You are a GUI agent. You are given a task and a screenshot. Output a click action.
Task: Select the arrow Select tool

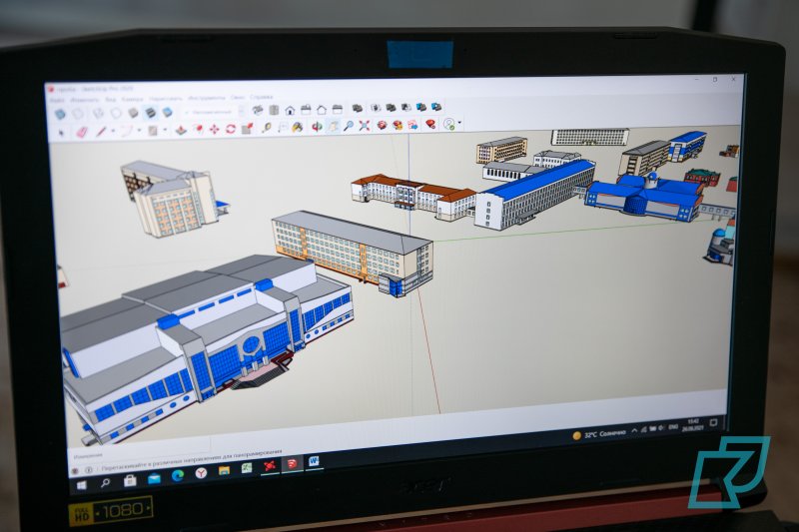point(61,132)
